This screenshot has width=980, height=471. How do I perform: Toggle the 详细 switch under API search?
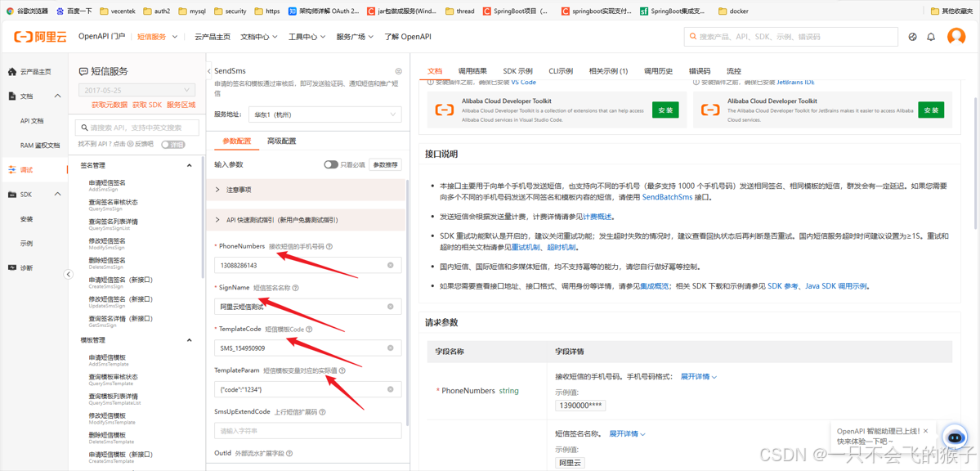173,145
